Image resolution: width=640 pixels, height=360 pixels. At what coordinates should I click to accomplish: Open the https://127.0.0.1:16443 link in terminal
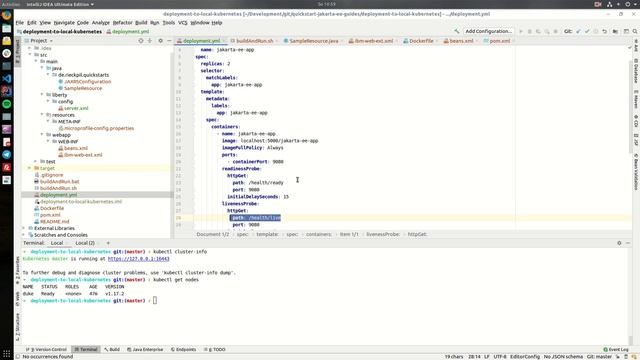pos(138,258)
